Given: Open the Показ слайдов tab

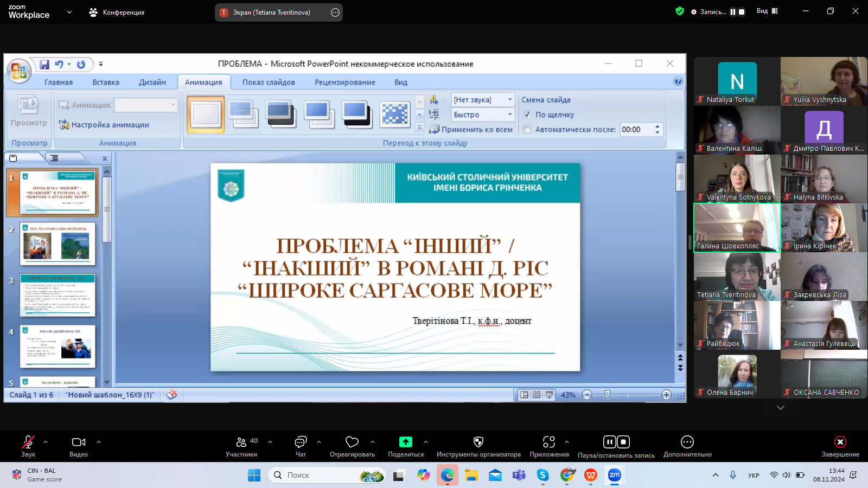Looking at the screenshot, I should pos(269,82).
